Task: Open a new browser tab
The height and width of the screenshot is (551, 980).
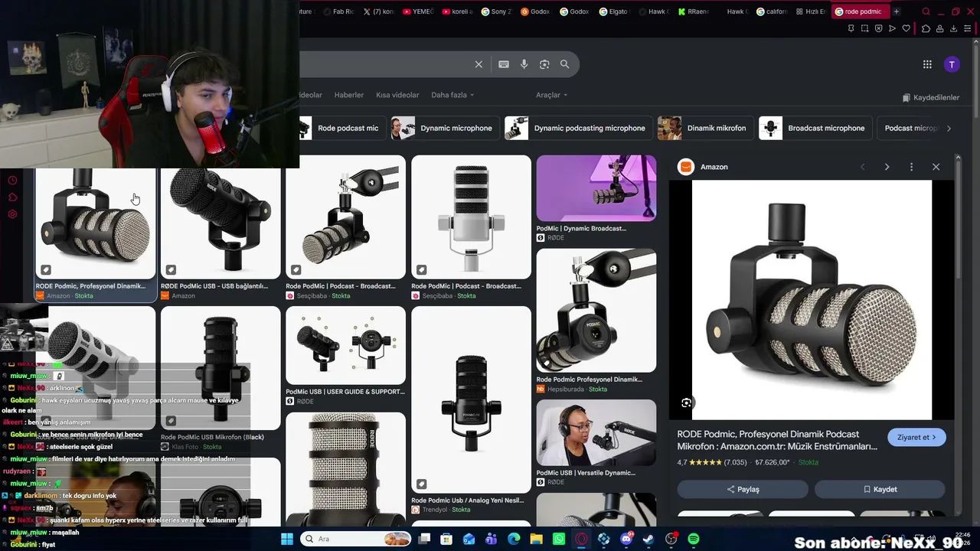Action: click(897, 11)
